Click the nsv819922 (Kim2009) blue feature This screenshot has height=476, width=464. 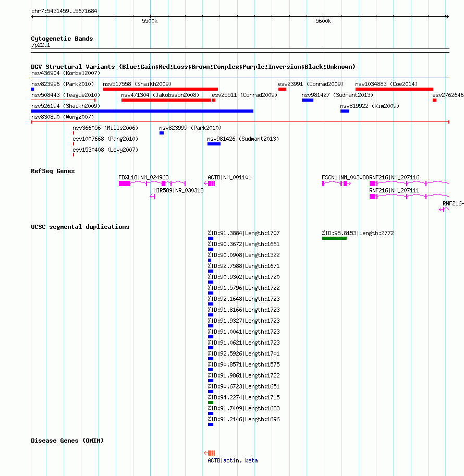[345, 111]
